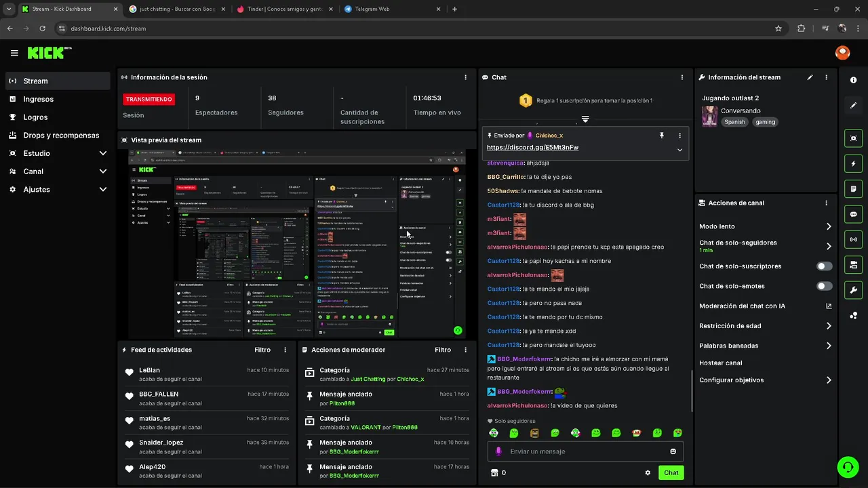868x488 pixels.
Task: Open chat settings gear icon
Action: point(648,472)
